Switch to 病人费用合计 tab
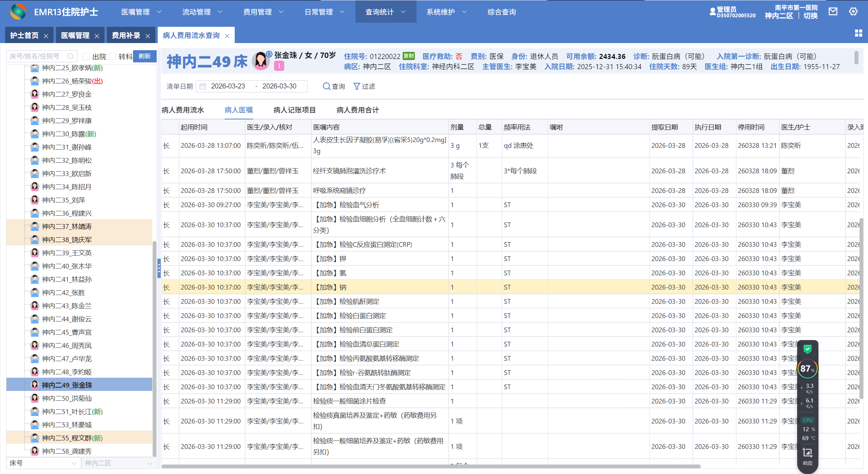Screen dimensions: 868x474 tap(358, 110)
